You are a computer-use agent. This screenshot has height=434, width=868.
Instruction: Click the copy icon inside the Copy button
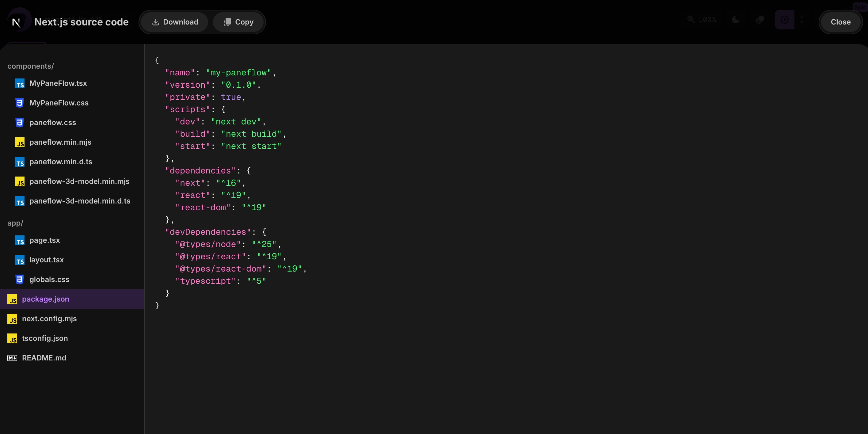click(227, 21)
